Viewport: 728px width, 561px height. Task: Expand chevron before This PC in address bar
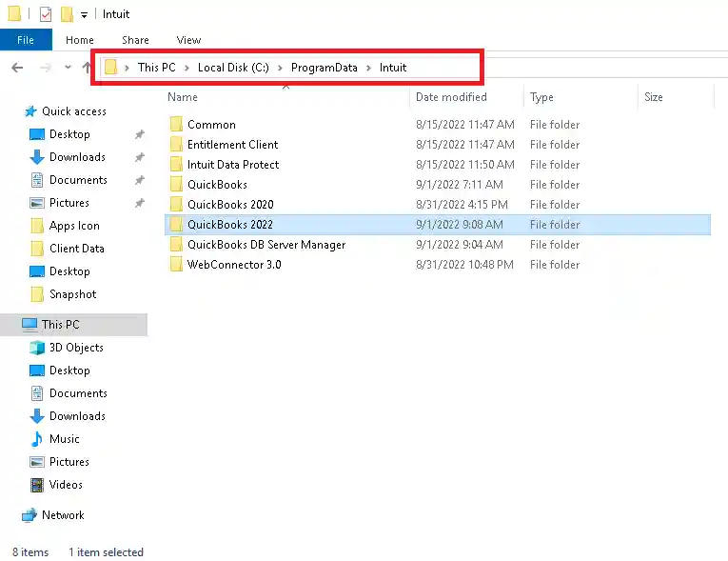coord(127,68)
